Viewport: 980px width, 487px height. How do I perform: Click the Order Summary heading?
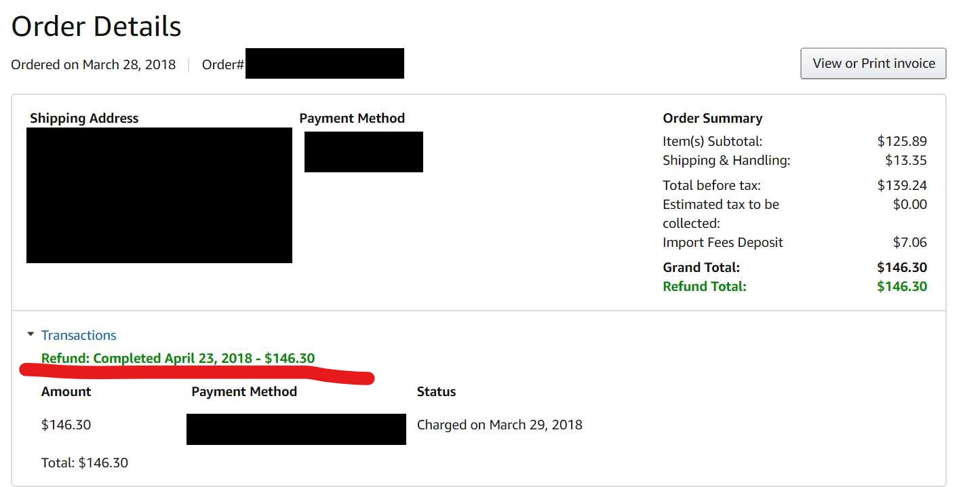click(712, 118)
